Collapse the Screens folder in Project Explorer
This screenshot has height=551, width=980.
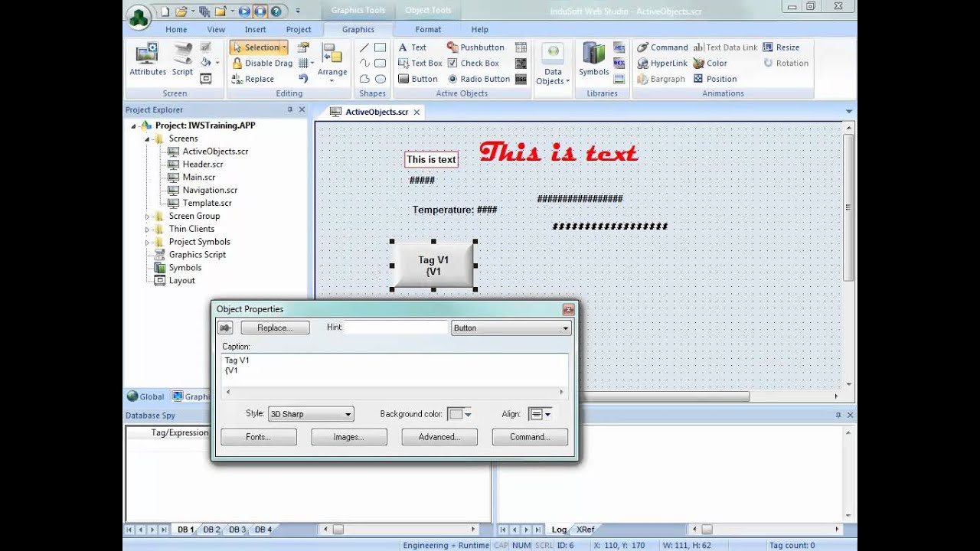pyautogui.click(x=148, y=139)
